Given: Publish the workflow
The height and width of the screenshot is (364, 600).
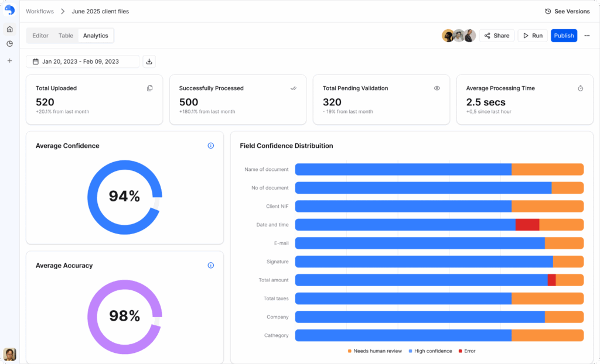Looking at the screenshot, I should pyautogui.click(x=564, y=35).
